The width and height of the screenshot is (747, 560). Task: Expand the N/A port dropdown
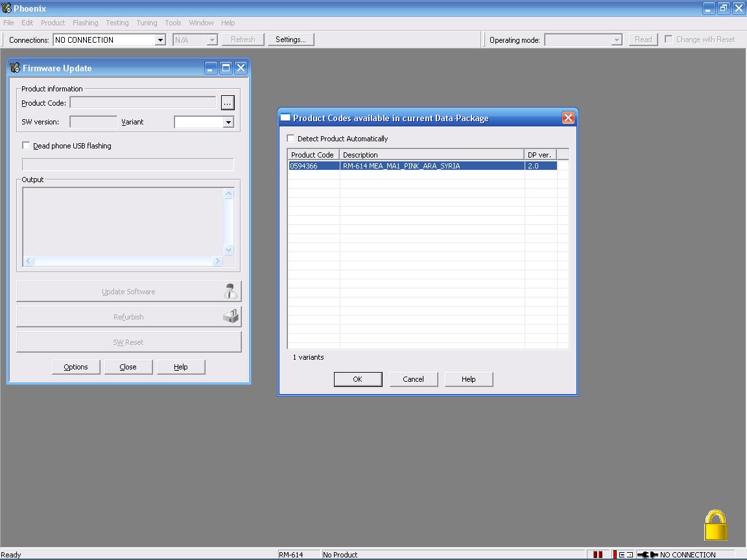coord(212,40)
